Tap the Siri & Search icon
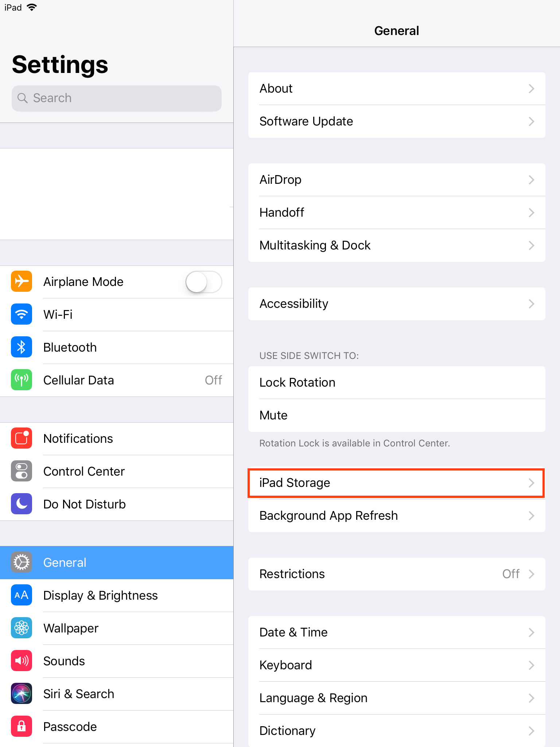Image resolution: width=560 pixels, height=747 pixels. pyautogui.click(x=22, y=694)
